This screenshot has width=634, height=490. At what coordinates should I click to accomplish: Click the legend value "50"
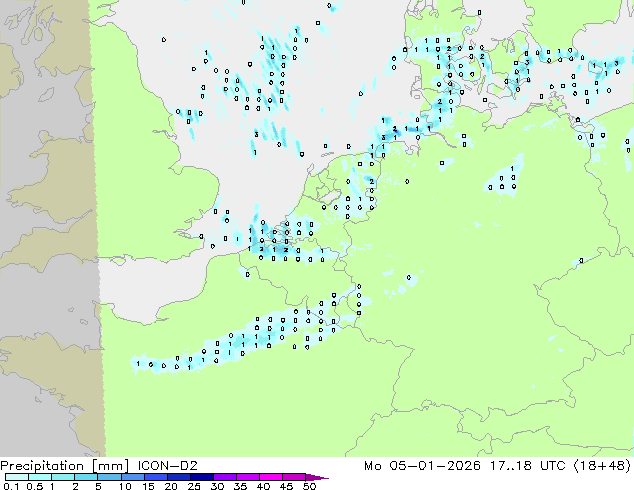309,486
